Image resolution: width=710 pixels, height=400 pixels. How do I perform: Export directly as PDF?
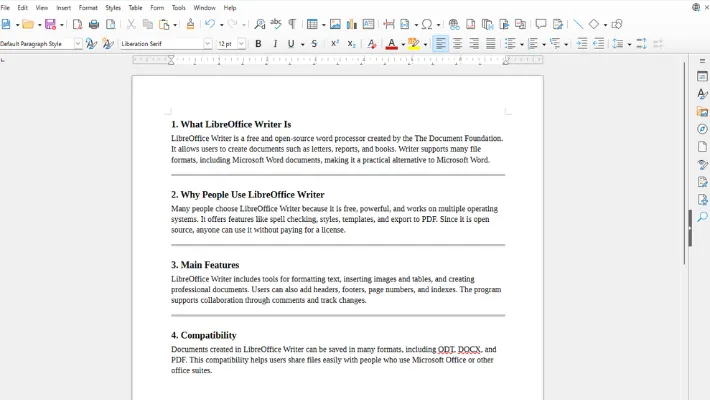click(77, 24)
